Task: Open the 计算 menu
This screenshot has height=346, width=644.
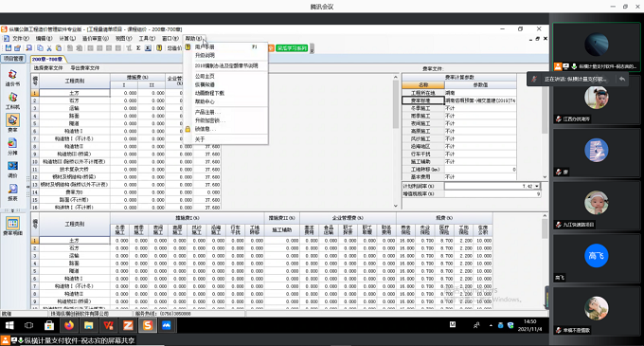Action: pyautogui.click(x=67, y=38)
